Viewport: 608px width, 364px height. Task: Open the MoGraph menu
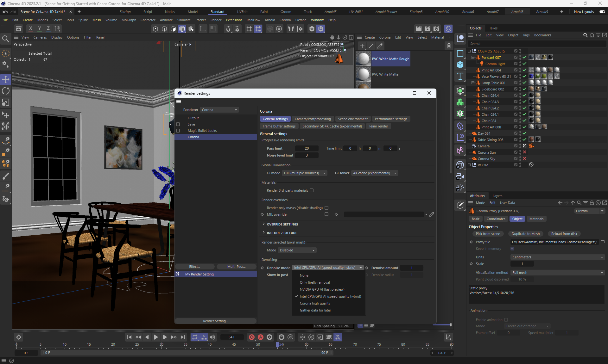coord(129,20)
